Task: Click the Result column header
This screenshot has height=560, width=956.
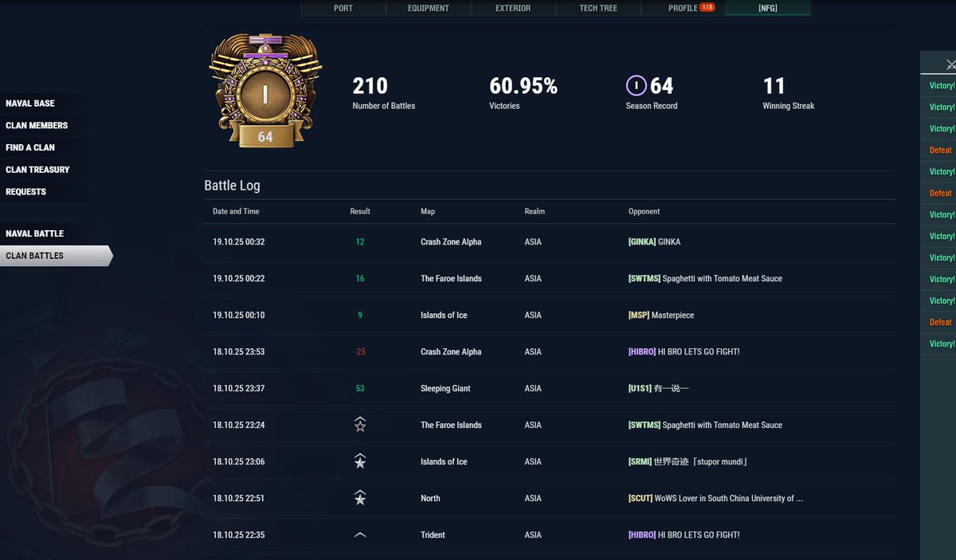Action: click(x=360, y=212)
